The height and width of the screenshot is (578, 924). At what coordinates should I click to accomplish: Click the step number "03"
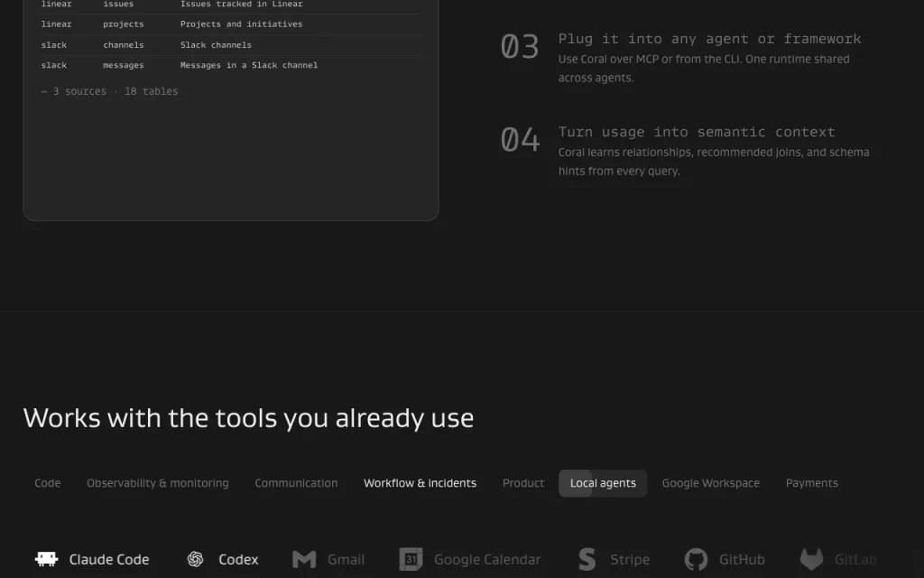[520, 47]
